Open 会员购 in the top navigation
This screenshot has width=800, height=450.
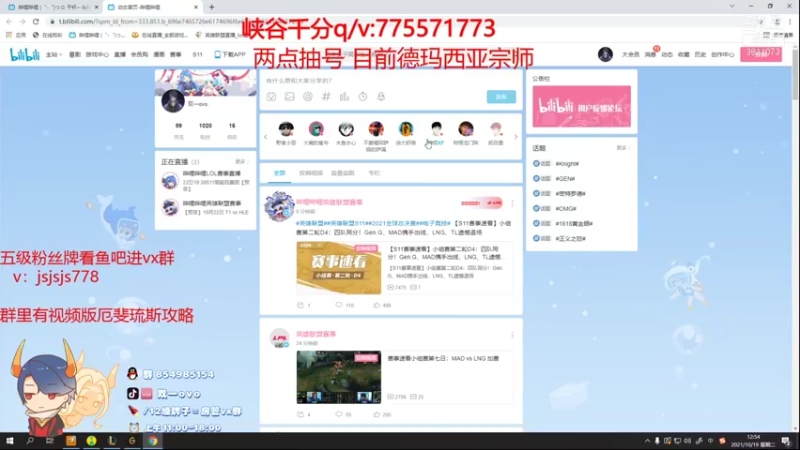coord(139,55)
